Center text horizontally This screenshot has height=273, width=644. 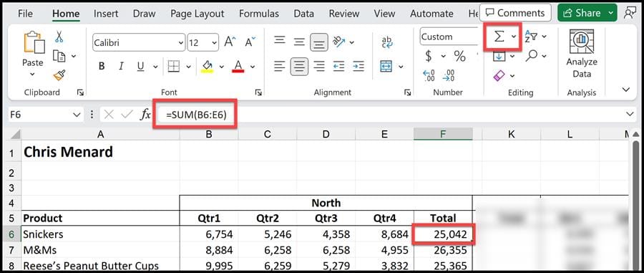299,66
